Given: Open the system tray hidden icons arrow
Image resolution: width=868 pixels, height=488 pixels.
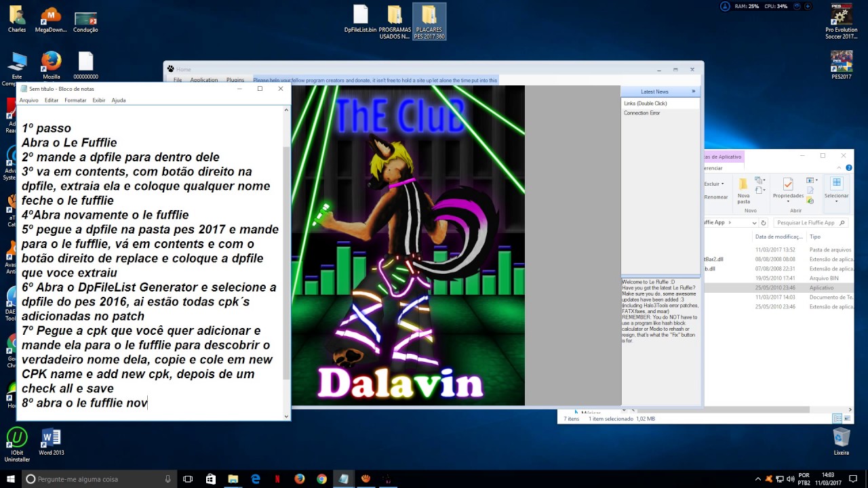Looking at the screenshot, I should tap(757, 479).
